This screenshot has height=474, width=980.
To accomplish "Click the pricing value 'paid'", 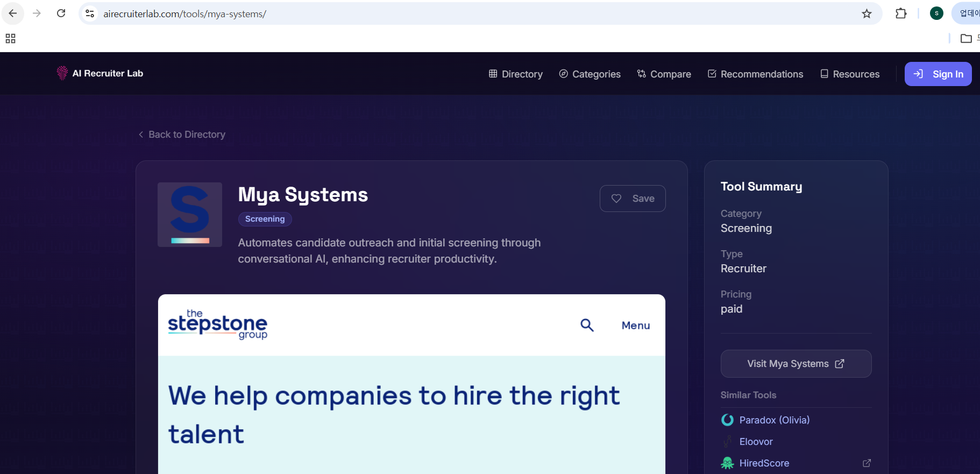I will tap(732, 309).
